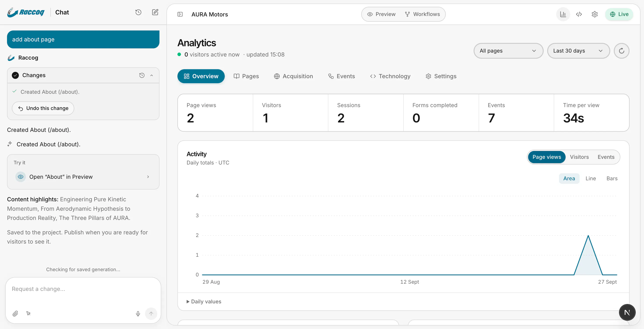This screenshot has width=644, height=329.
Task: Attach a file with paperclip icon
Action: click(15, 313)
